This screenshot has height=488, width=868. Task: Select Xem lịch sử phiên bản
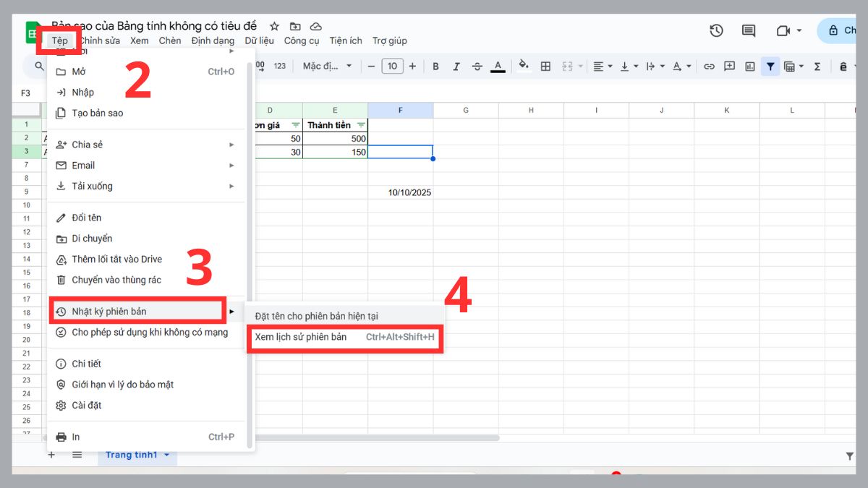pos(344,337)
